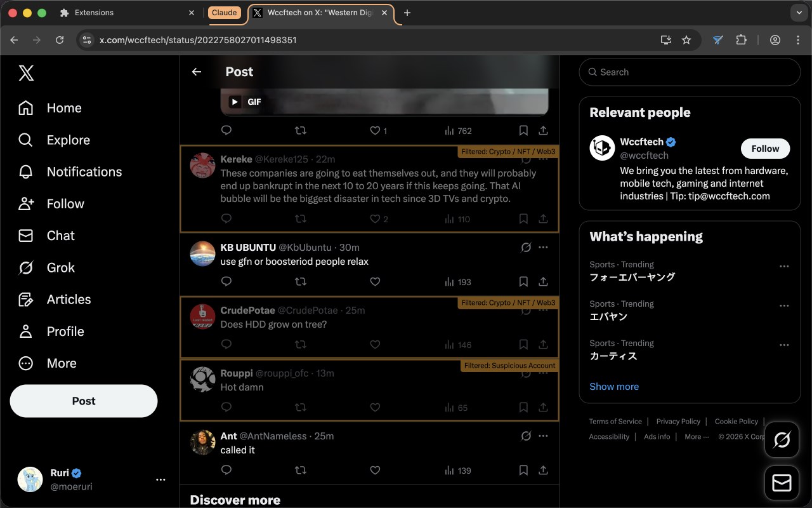Click the X logo in sidebar
The image size is (812, 508).
[26, 73]
